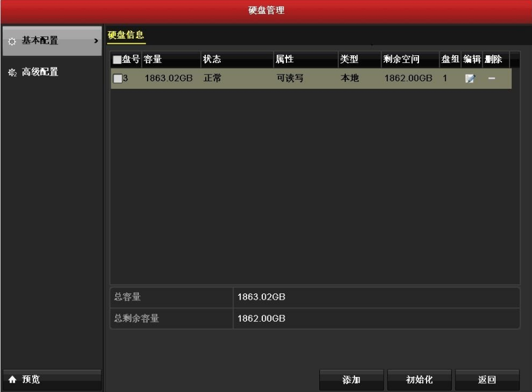
Task: Click the 状态 column header
Action: point(212,59)
